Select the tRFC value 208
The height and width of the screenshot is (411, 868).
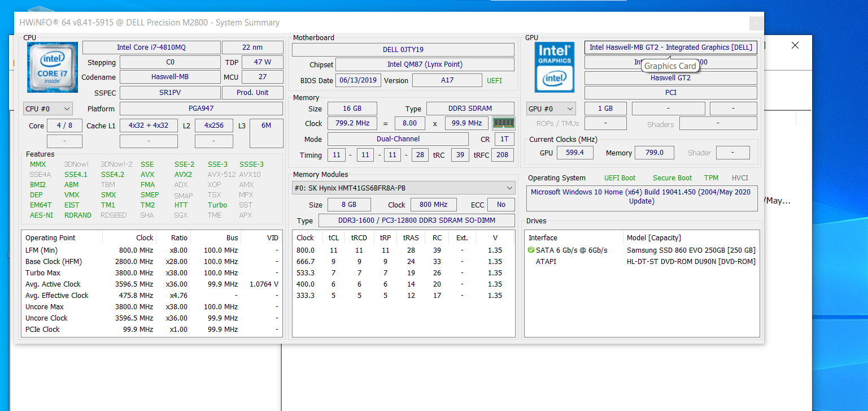coord(503,155)
